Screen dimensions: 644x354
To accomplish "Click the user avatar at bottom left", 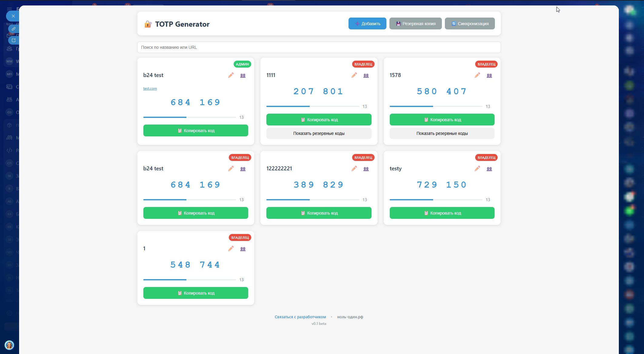I will (9, 345).
